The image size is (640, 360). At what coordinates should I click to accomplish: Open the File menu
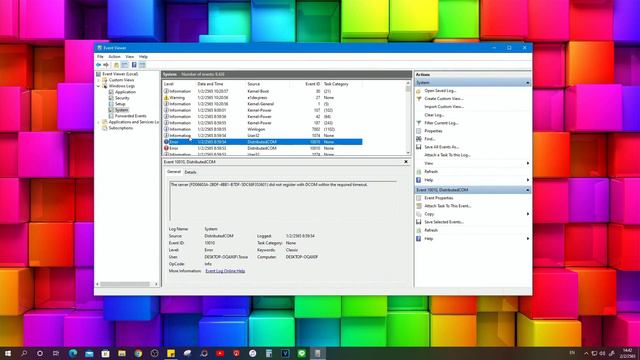pos(100,56)
